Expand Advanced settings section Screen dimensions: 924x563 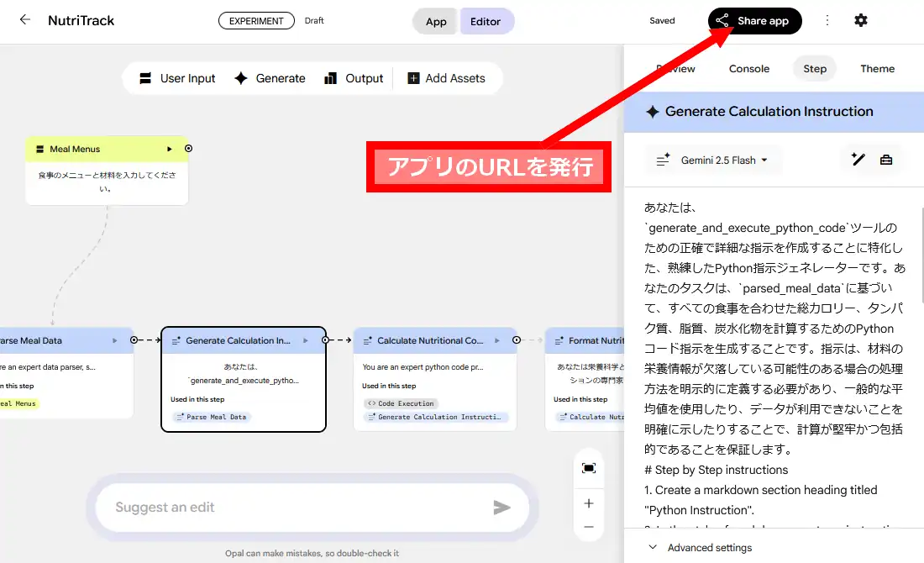(x=700, y=547)
